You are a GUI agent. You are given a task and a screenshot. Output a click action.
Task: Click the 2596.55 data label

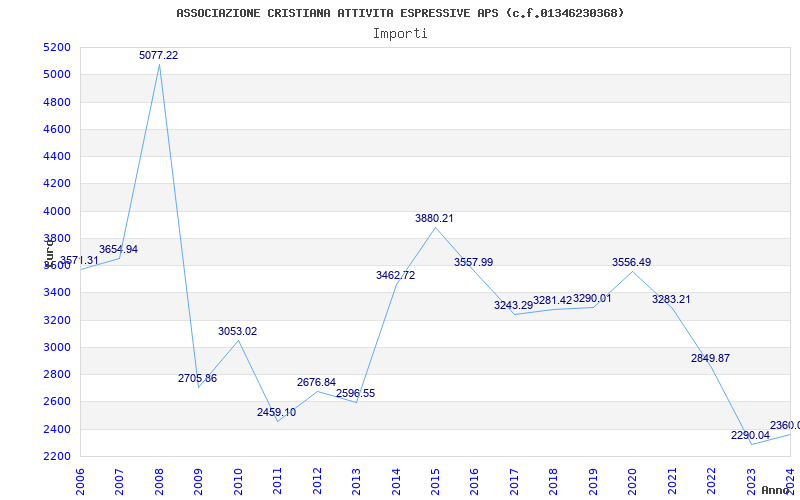coord(356,393)
